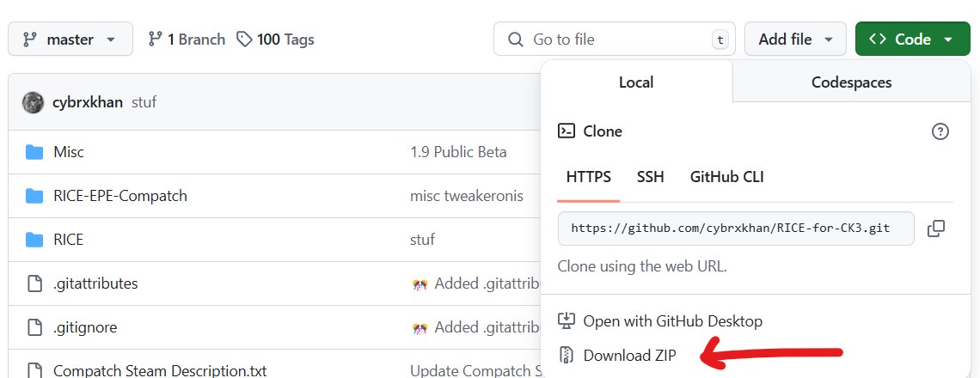Image resolution: width=980 pixels, height=378 pixels.
Task: Expand the Add file dropdown
Action: coord(796,40)
